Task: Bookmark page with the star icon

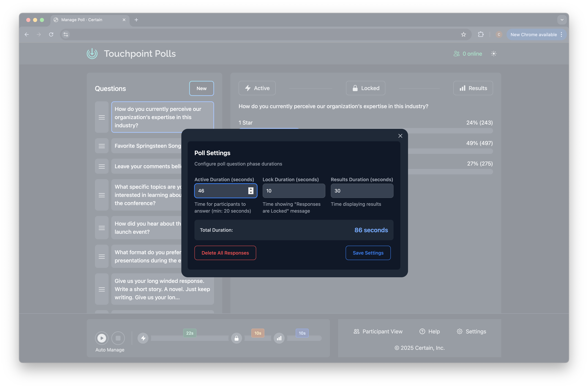Action: pyautogui.click(x=463, y=34)
